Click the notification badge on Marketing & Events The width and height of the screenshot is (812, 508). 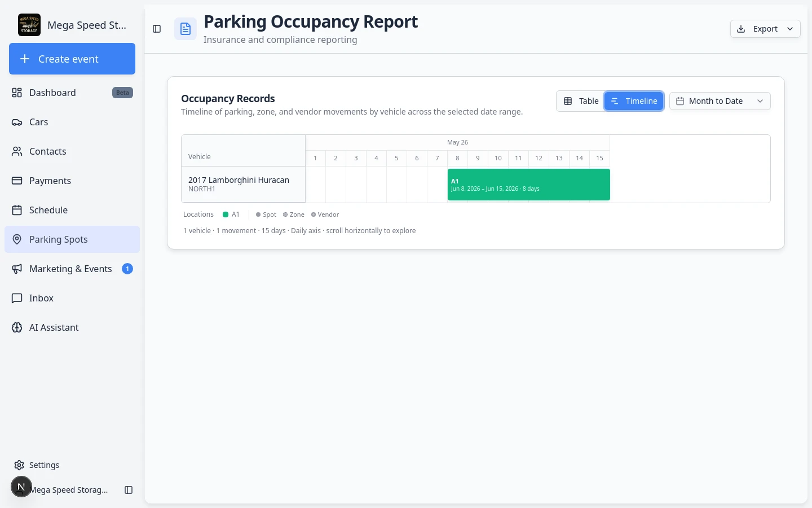point(127,269)
